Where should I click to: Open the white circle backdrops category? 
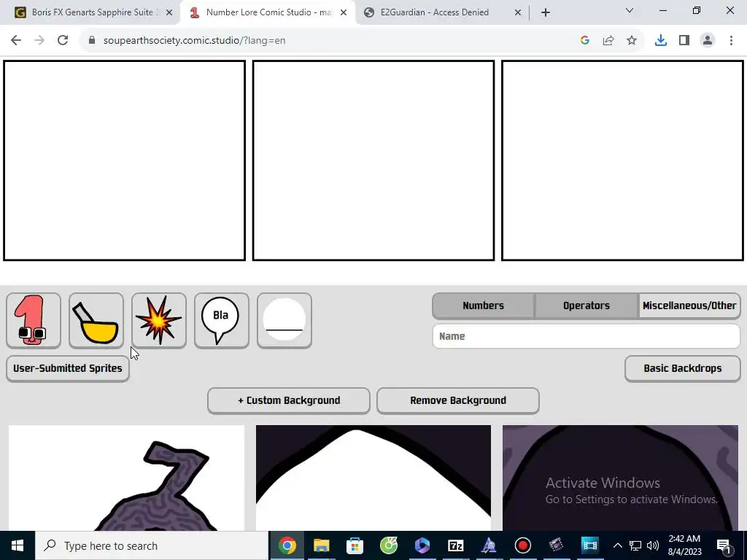pyautogui.click(x=285, y=321)
